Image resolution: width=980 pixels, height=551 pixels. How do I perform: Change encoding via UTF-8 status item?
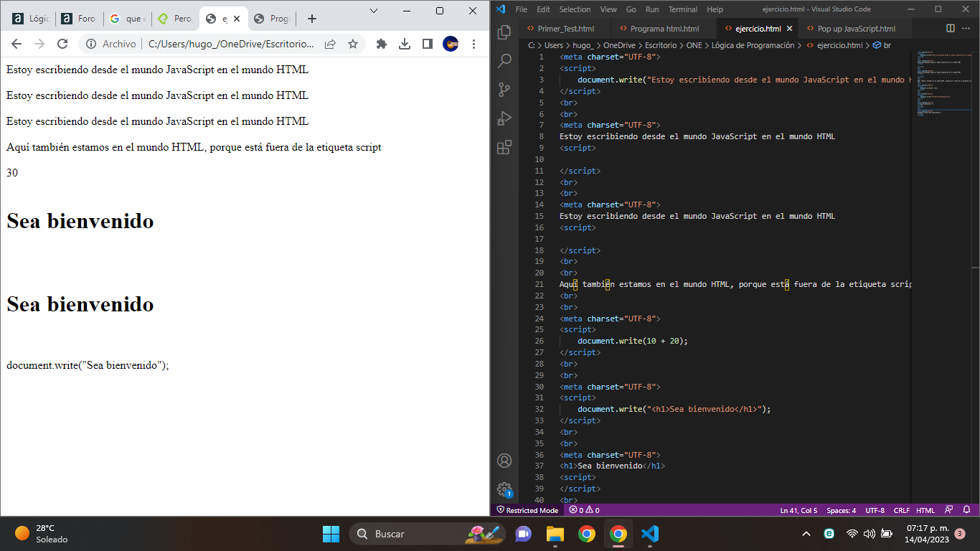coord(875,510)
